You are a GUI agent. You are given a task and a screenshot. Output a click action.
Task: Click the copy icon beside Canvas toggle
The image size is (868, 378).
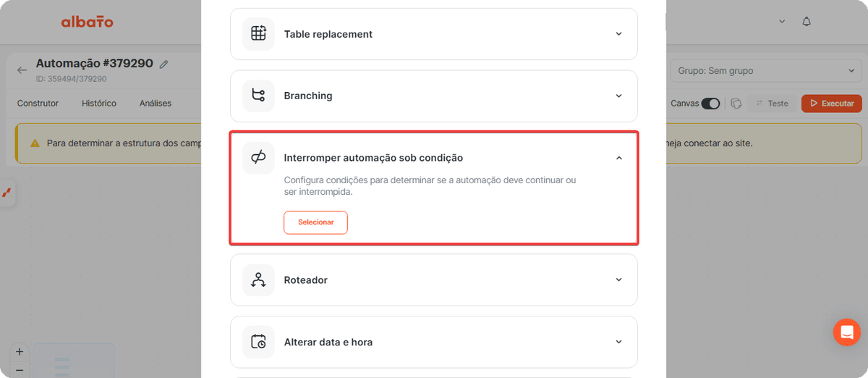736,104
